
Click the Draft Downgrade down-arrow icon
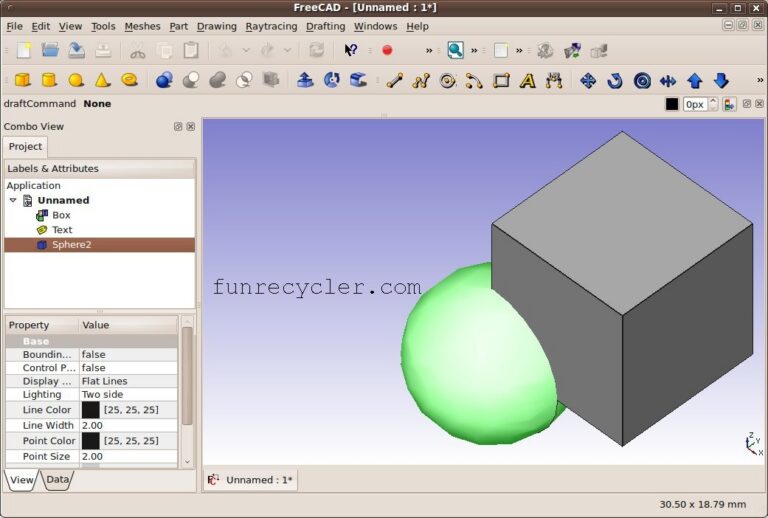(x=721, y=80)
